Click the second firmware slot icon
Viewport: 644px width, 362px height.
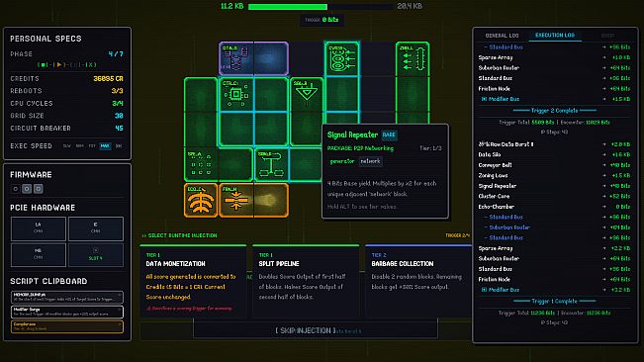point(27,189)
